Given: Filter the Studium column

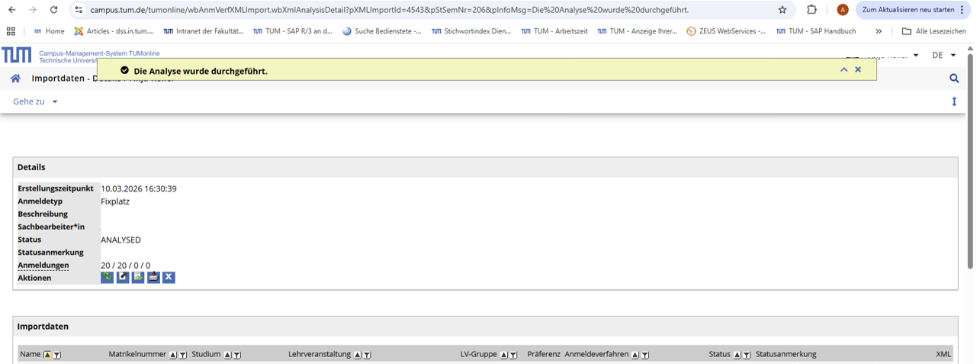Looking at the screenshot, I should (x=237, y=355).
